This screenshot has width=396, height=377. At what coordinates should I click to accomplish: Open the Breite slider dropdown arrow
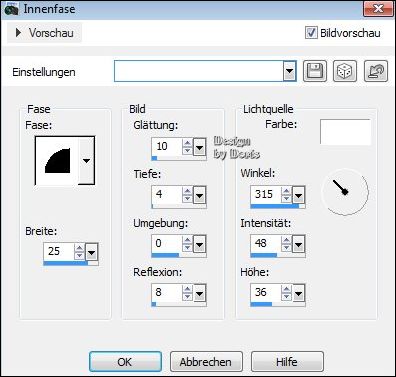pos(91,252)
